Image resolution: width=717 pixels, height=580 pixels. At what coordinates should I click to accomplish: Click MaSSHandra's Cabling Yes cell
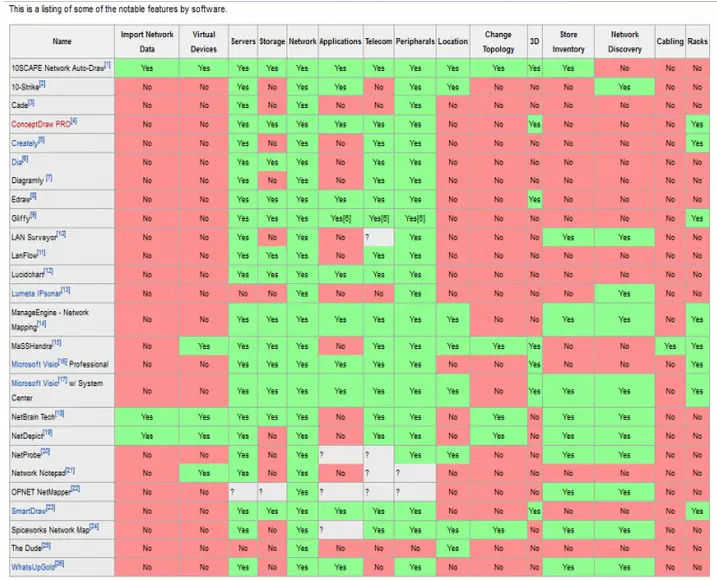click(670, 346)
